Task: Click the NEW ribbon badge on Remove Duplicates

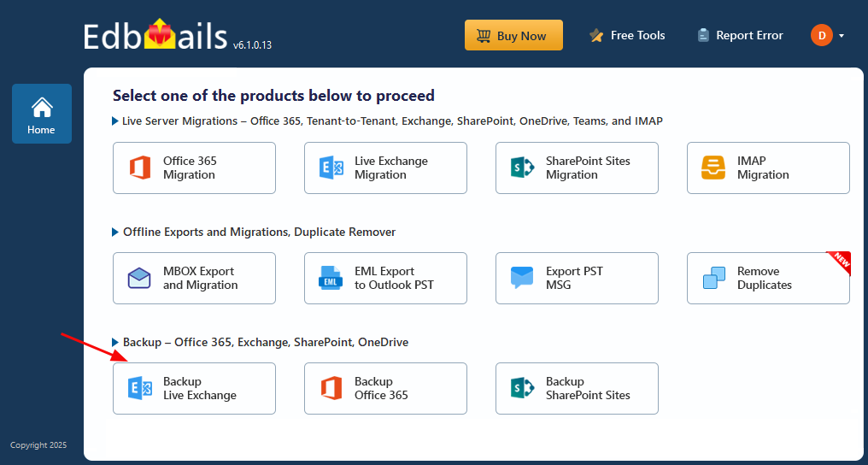Action: (x=840, y=262)
